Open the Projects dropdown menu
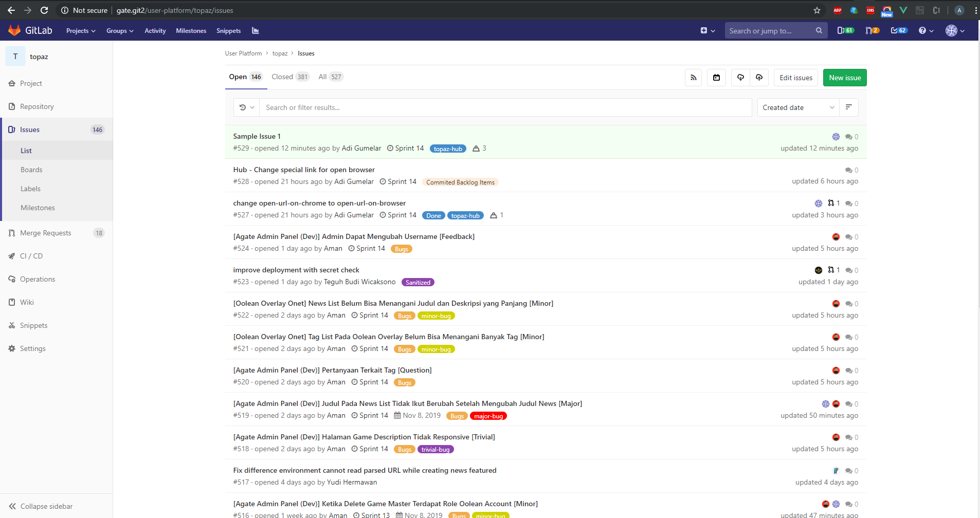The height and width of the screenshot is (518, 980). (x=81, y=31)
